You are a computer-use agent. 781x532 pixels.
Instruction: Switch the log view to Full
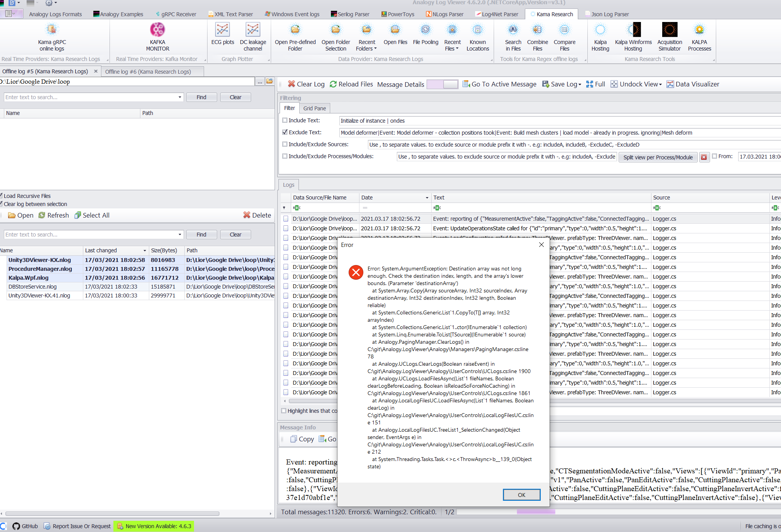595,84
